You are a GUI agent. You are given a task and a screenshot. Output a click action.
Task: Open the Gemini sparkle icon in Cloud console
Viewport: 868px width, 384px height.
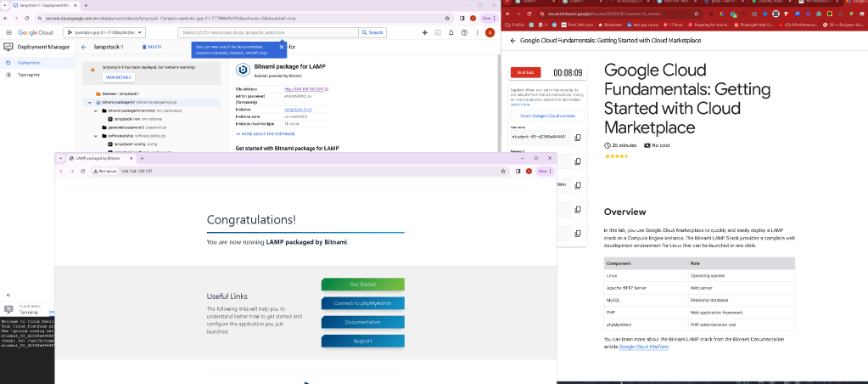tap(424, 32)
